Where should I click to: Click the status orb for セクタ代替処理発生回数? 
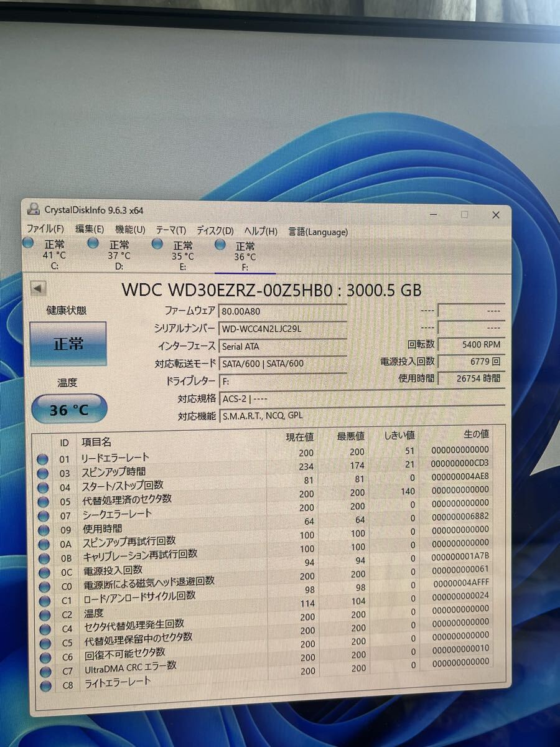tap(45, 629)
